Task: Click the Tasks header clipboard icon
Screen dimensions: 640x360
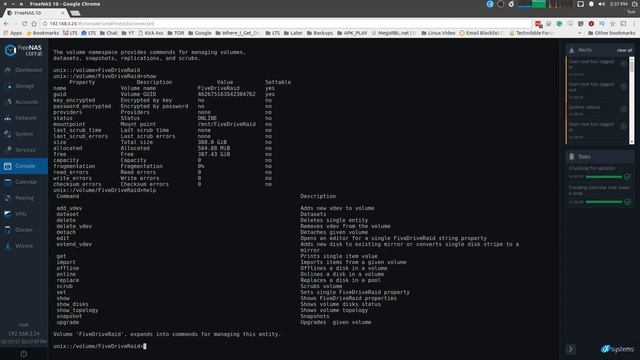Action: pyautogui.click(x=572, y=156)
